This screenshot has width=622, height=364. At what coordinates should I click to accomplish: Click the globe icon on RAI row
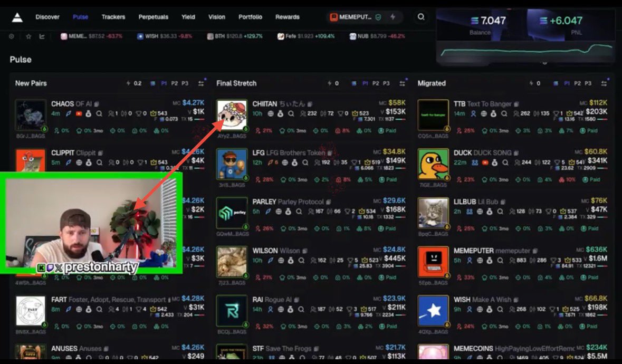[x=281, y=309]
